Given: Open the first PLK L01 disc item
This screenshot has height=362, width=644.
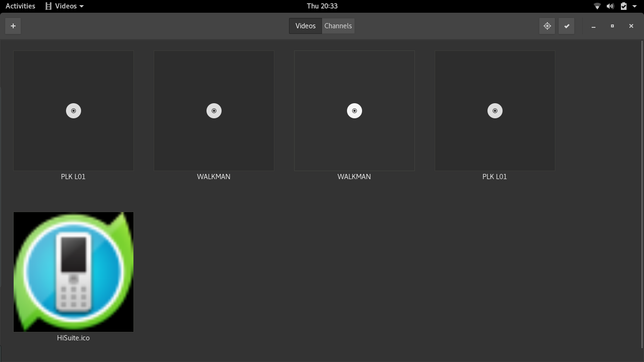Looking at the screenshot, I should (x=74, y=111).
